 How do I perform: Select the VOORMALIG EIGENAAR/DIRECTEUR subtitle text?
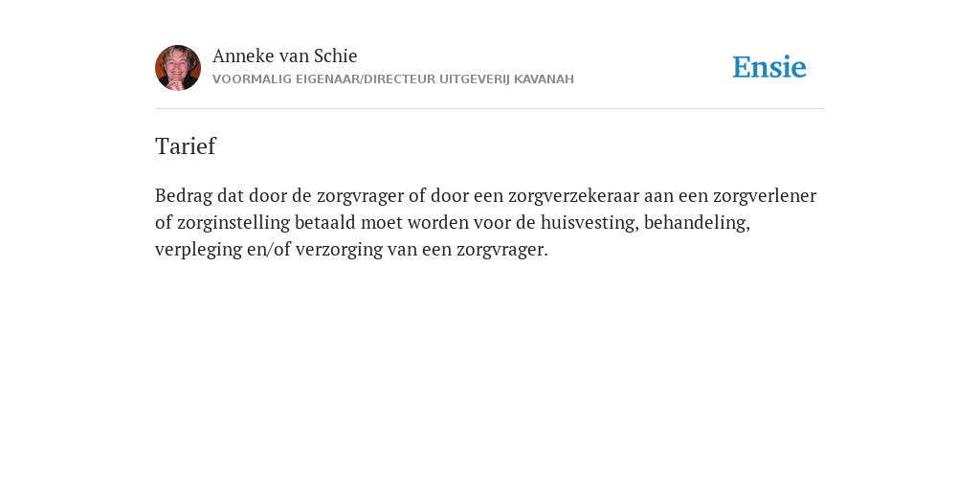tap(323, 79)
